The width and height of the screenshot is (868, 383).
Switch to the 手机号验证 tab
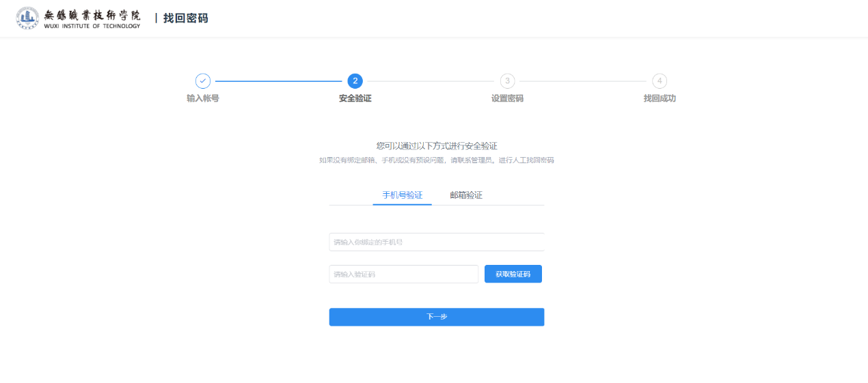click(x=402, y=195)
